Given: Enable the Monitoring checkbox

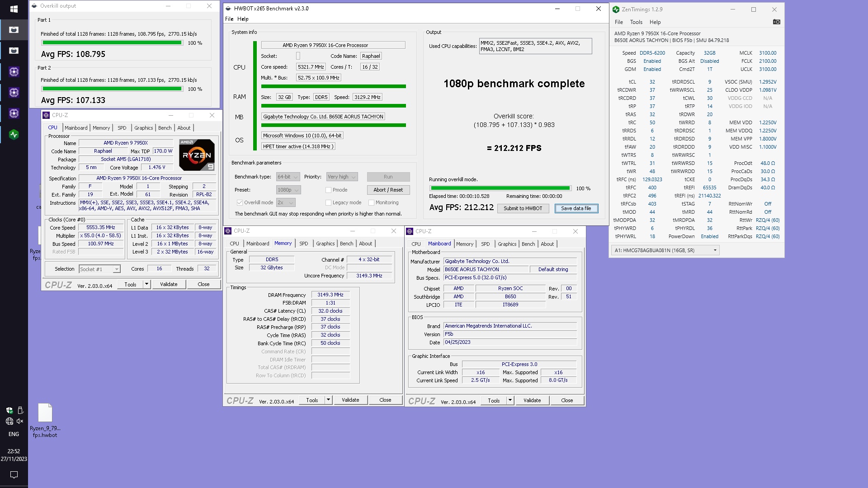Looking at the screenshot, I should pos(371,202).
